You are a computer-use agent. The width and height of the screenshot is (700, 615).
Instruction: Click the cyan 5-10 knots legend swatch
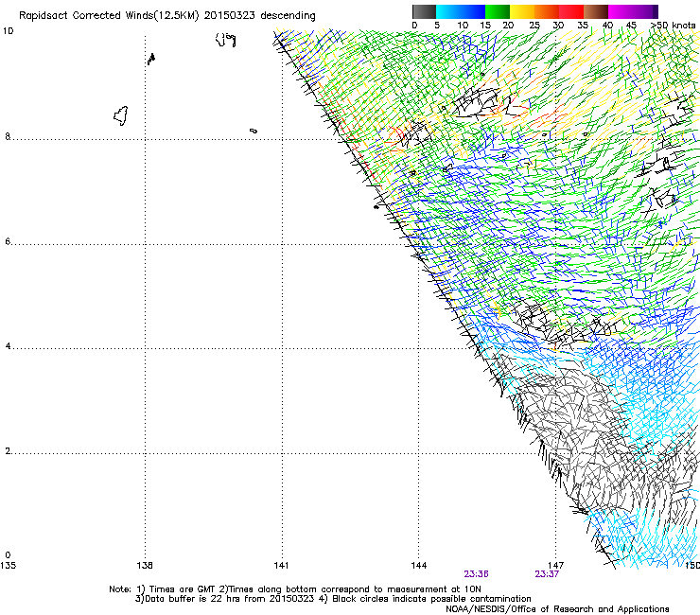coord(448,11)
